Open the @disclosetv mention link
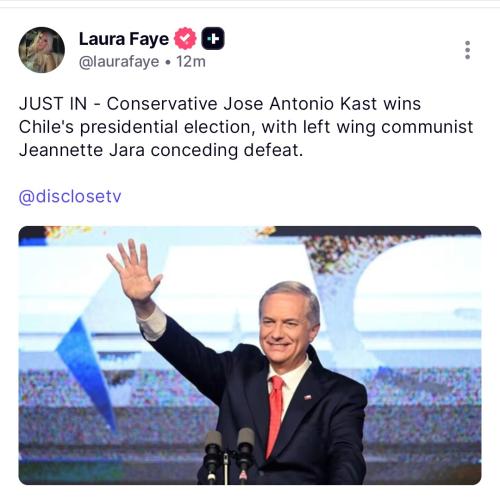The width and height of the screenshot is (500, 499). point(70,196)
